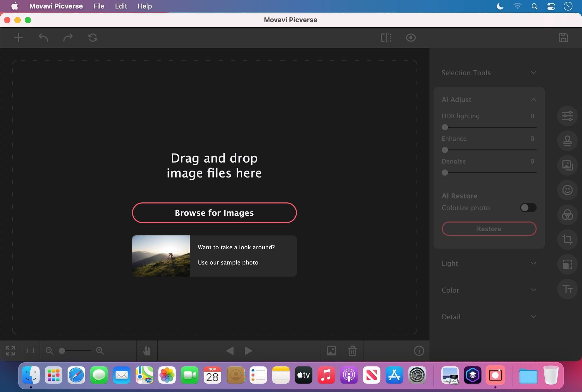Open the Effects tool

(568, 215)
